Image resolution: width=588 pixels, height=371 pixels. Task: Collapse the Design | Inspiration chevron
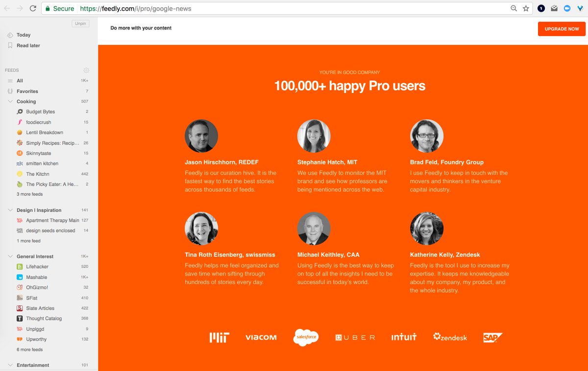click(x=10, y=210)
